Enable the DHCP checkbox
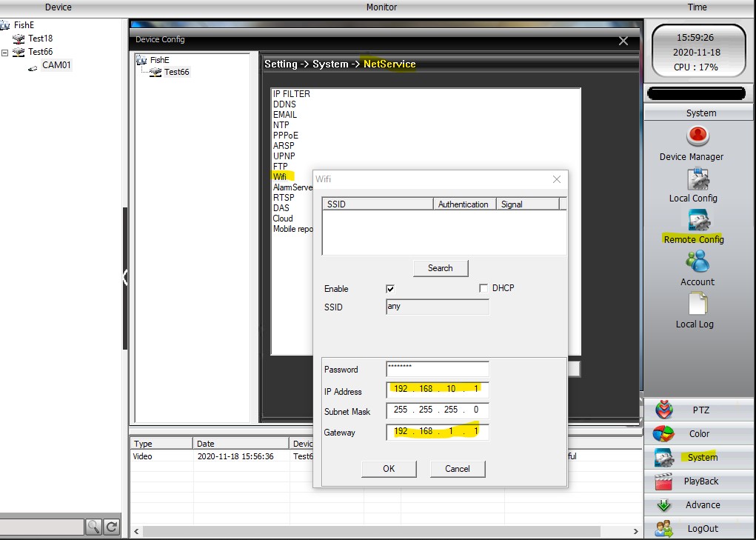Image resolution: width=756 pixels, height=540 pixels. pyautogui.click(x=483, y=288)
